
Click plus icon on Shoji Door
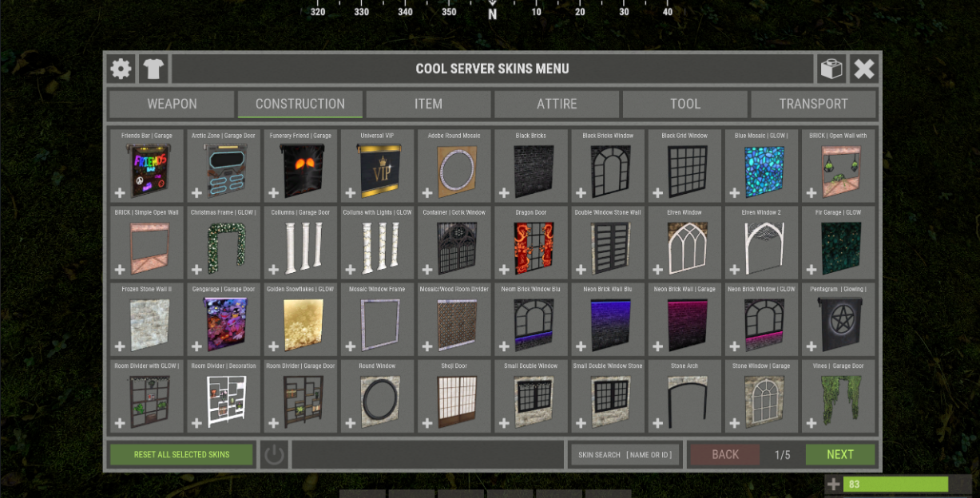427,423
